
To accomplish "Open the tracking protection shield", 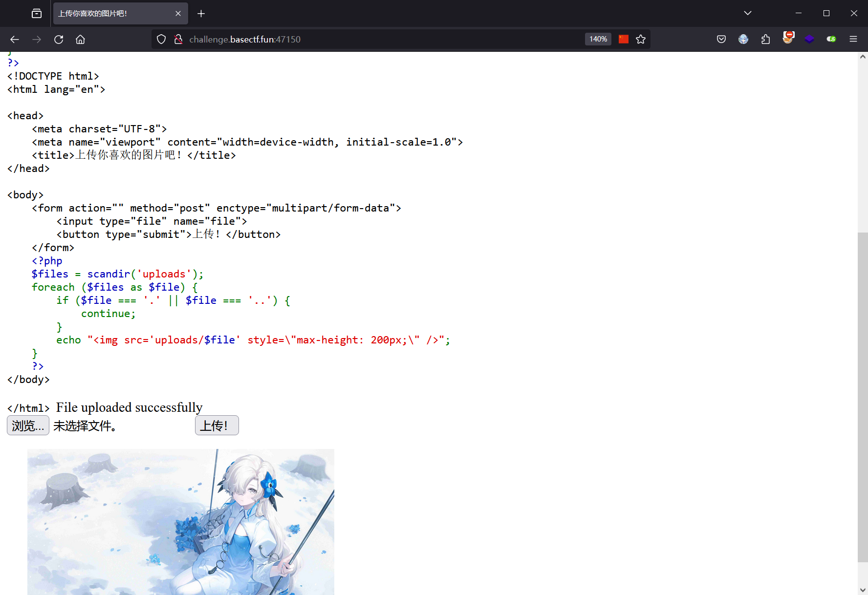I will pos(161,39).
